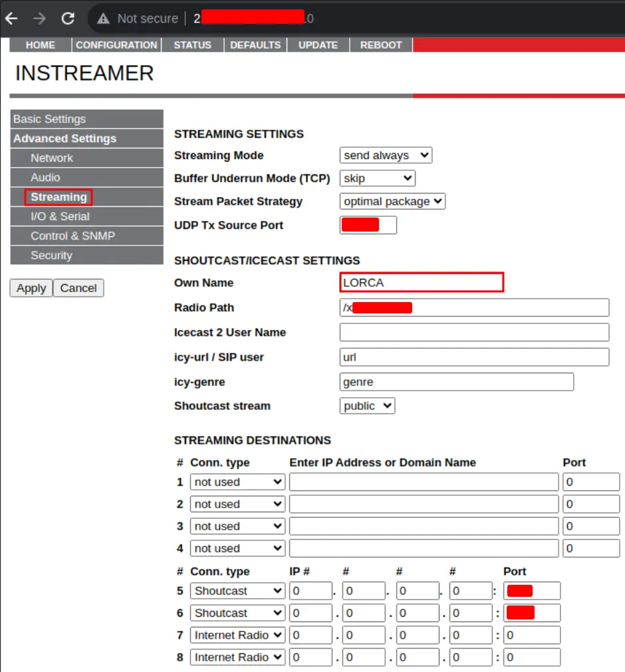Open Basic Settings in the sidebar
Screen dimensions: 625x672
click(87, 118)
